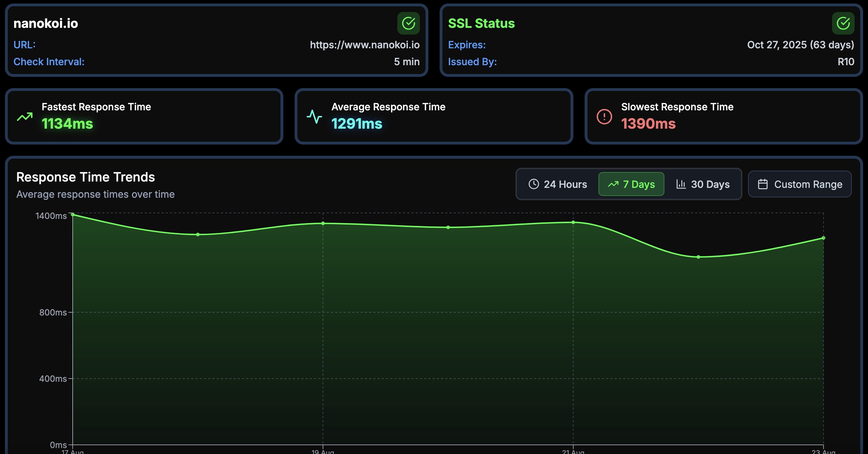Click the SSL expiry date Oct 27, 2025
Screen dimensions: 868x454
[x=801, y=45]
